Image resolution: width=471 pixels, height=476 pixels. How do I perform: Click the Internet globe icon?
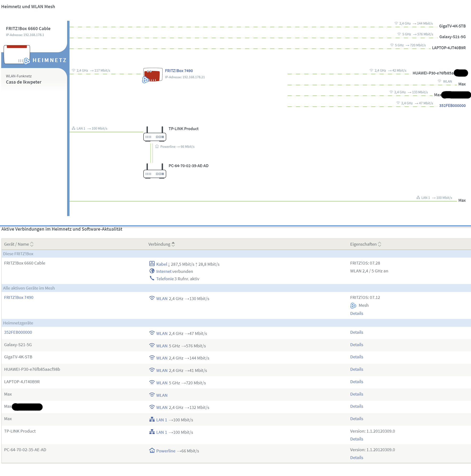click(152, 271)
